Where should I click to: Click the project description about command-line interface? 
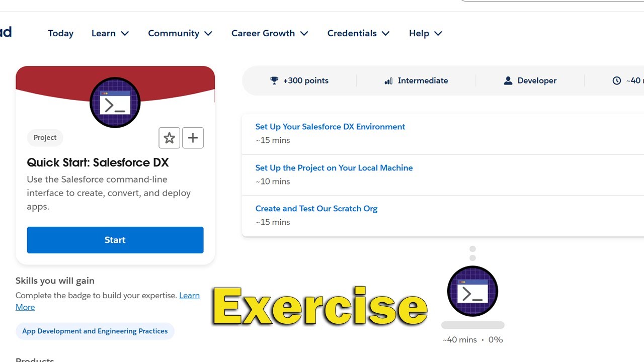(x=109, y=193)
